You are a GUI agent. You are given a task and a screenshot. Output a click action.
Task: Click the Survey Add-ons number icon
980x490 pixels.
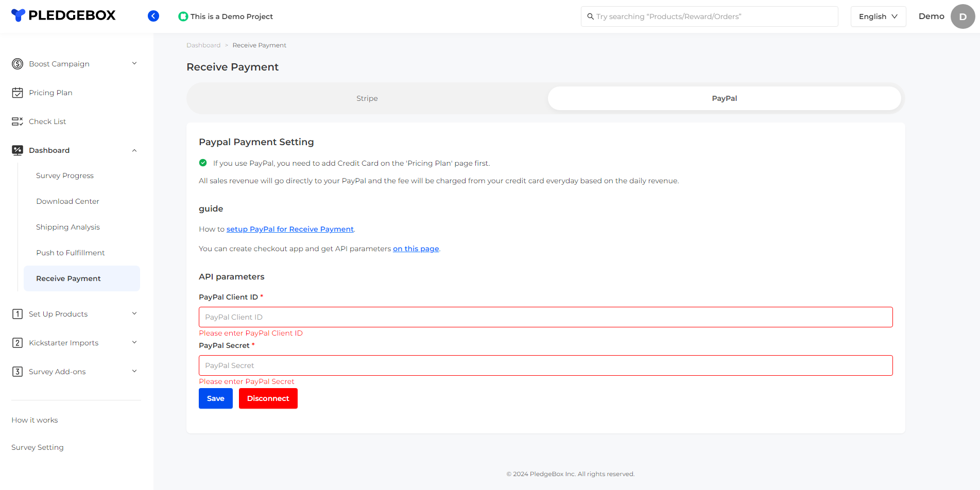(x=18, y=372)
